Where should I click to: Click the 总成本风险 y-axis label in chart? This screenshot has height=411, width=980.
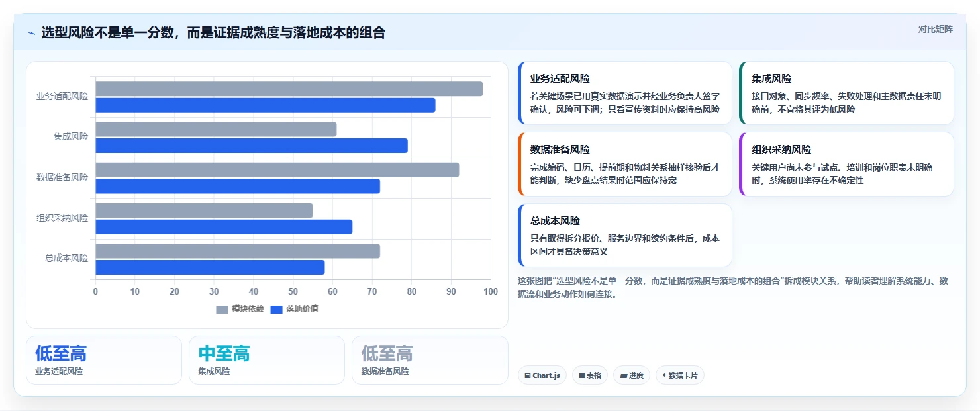pyautogui.click(x=66, y=258)
